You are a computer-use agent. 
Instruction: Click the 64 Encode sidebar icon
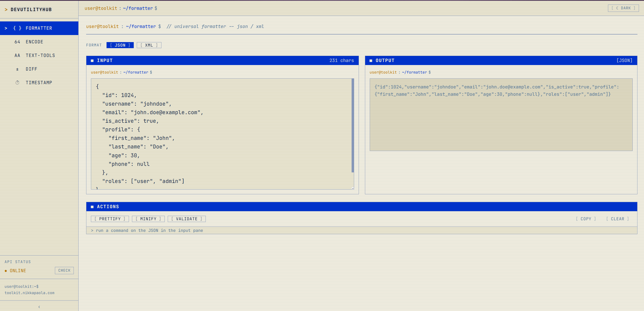17,42
